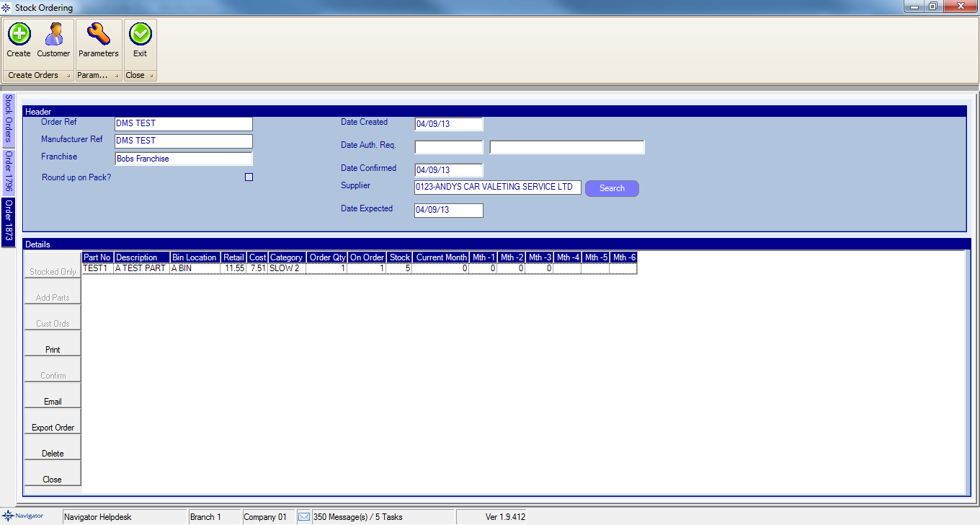Click the Franchise field

184,159
